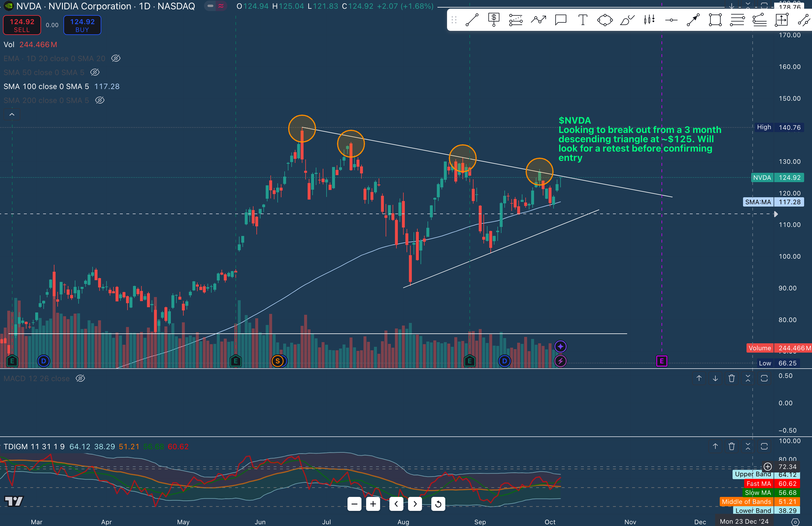Click the lightning bolt event icon
Viewport: 812px width, 526px height.
[x=560, y=361]
